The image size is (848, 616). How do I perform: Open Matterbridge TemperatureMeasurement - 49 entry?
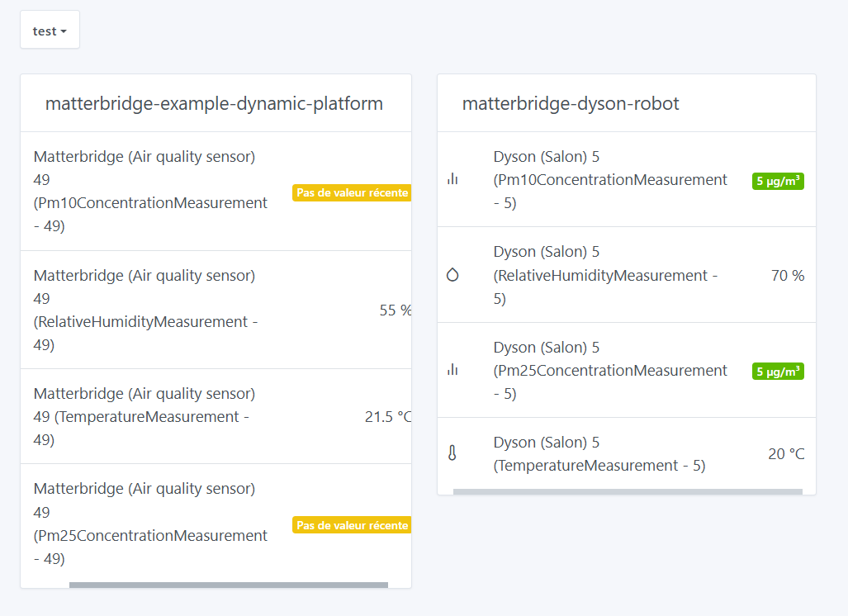click(144, 416)
